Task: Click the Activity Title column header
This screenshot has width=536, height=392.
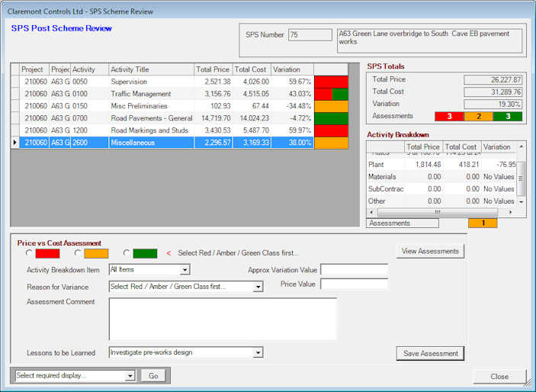Action: pyautogui.click(x=151, y=69)
